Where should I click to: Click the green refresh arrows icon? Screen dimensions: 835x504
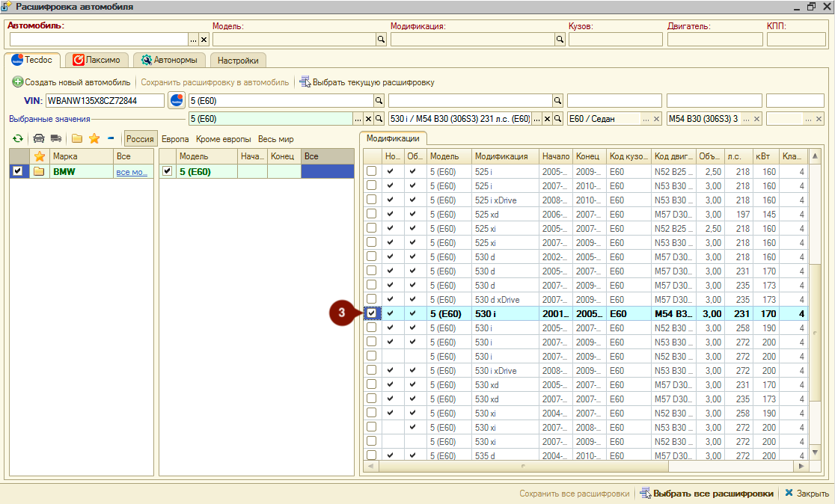click(17, 139)
